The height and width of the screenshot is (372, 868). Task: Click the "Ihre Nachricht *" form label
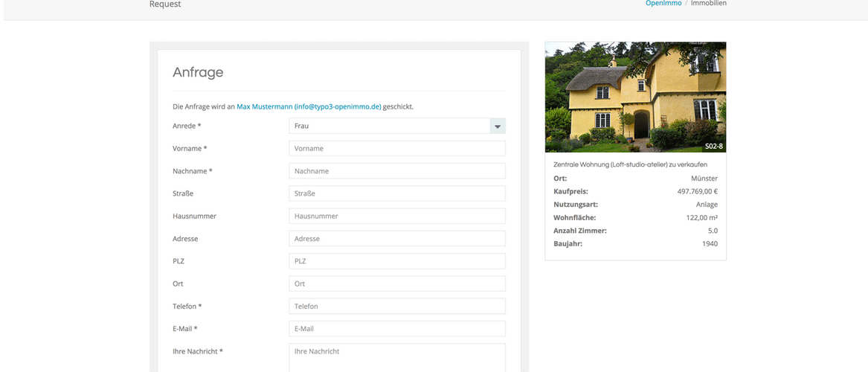pos(198,351)
